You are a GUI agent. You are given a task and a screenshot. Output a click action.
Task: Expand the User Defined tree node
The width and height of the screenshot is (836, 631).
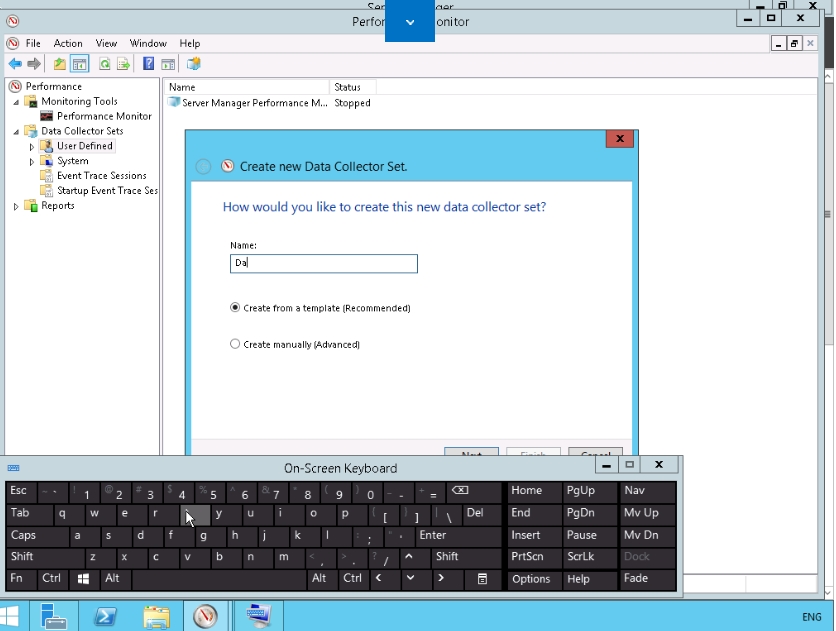tap(32, 146)
